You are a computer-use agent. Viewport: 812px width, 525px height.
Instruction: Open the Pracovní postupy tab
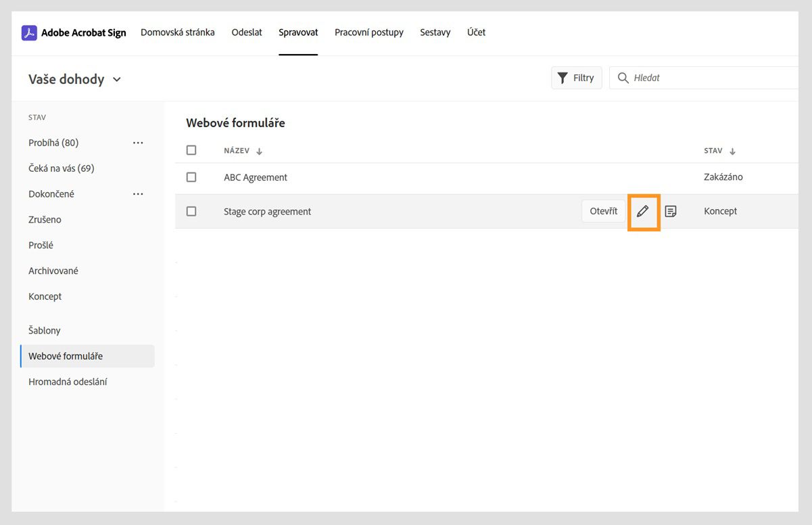(x=369, y=32)
